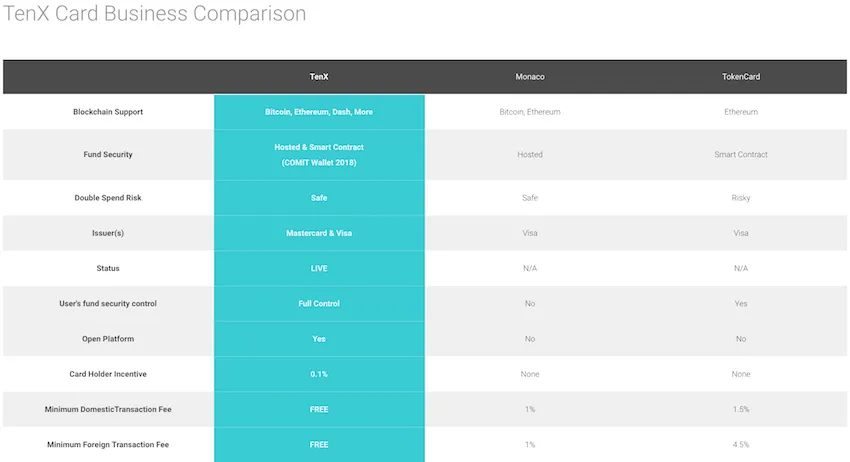Select TenX 'Safe' double spend cell
The image size is (850, 462).
(319, 198)
